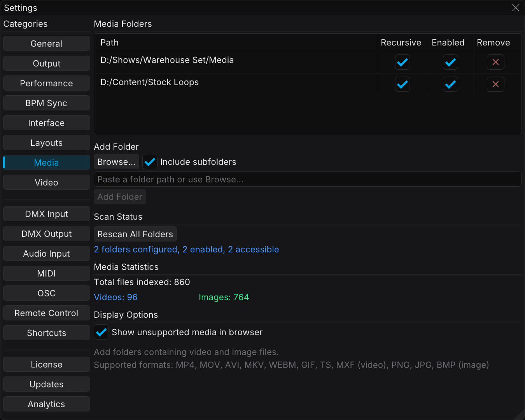Click the Images: 764 count
The height and width of the screenshot is (420, 525).
click(x=224, y=297)
